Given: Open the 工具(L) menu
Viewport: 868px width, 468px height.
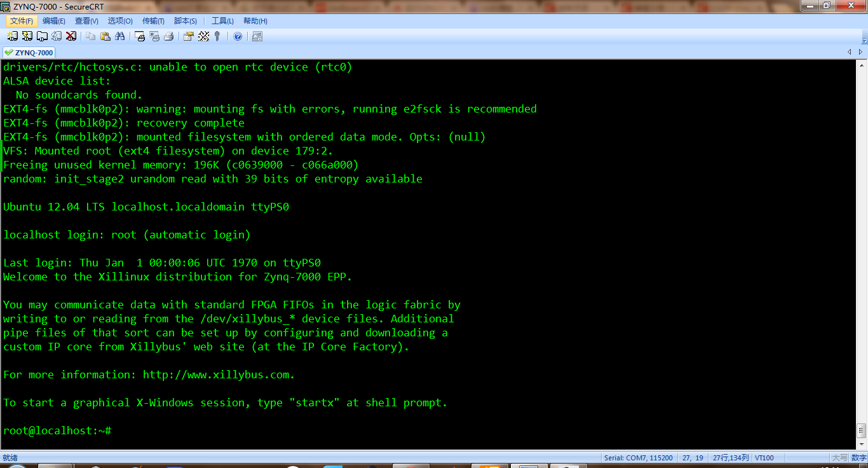Looking at the screenshot, I should [222, 21].
